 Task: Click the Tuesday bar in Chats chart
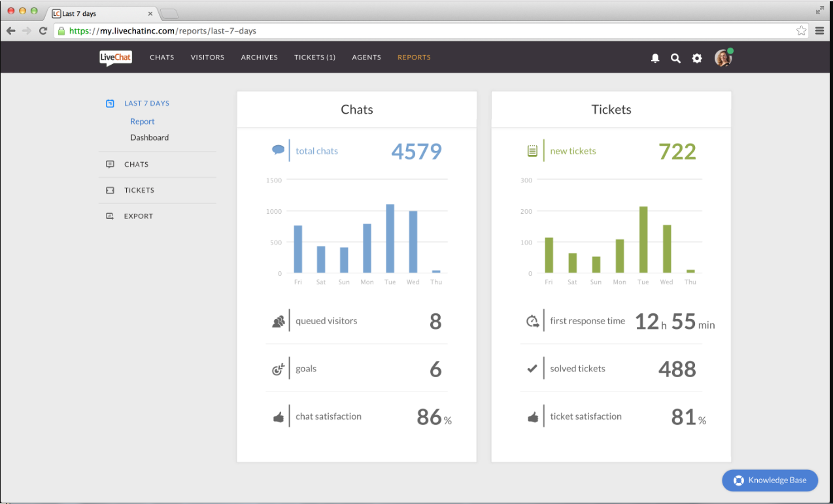[x=390, y=239]
